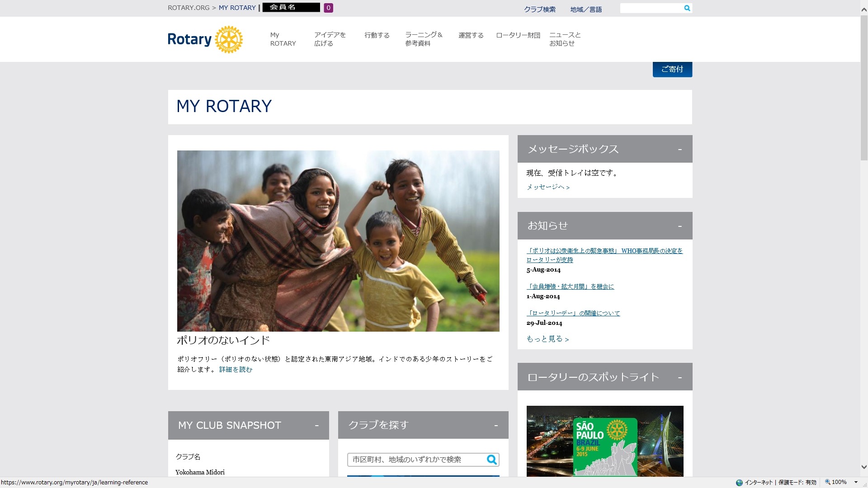Screen dimensions: 868x488
Task: Open the zoom level dropdown arrow
Action: [856, 482]
